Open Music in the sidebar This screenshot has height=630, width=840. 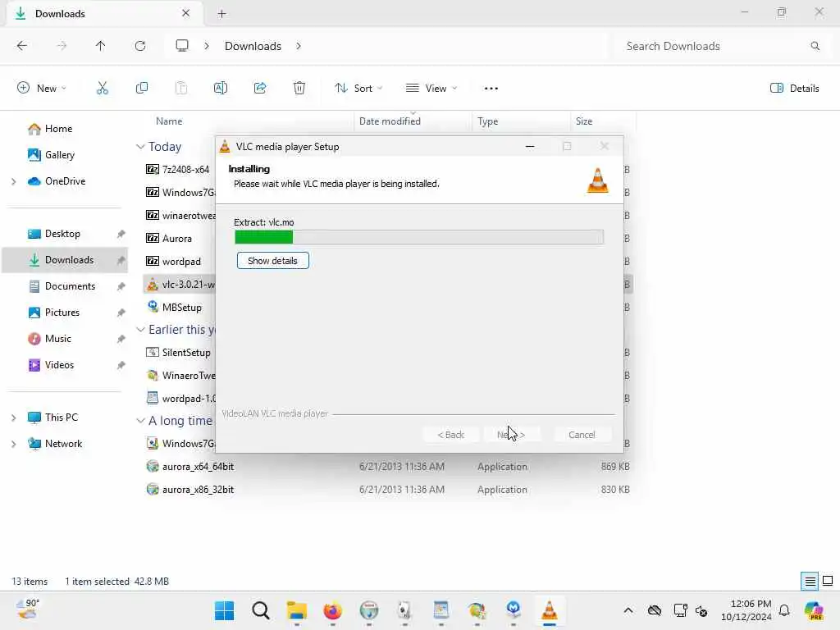click(x=58, y=339)
